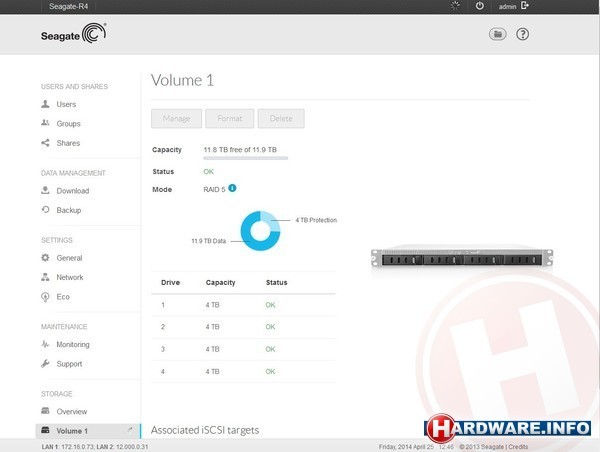Click the drive 4 row number

163,371
